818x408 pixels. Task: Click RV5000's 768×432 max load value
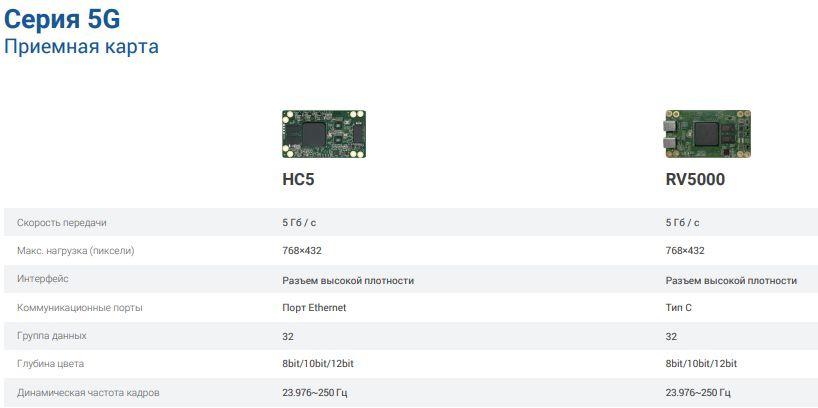tap(685, 251)
